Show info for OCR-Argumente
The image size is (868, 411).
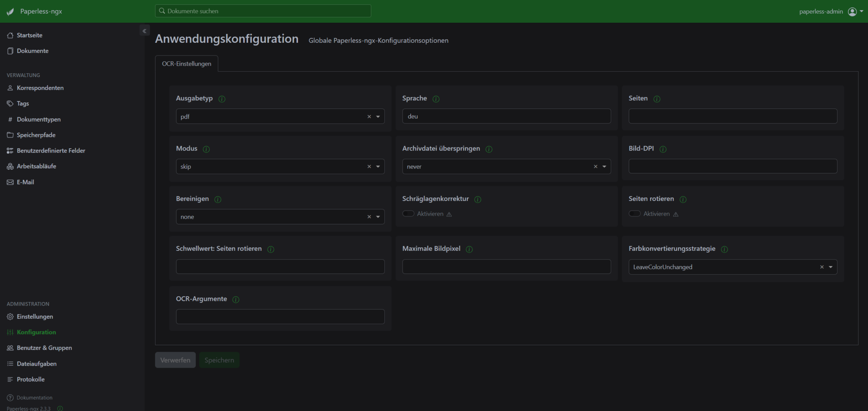pyautogui.click(x=236, y=300)
